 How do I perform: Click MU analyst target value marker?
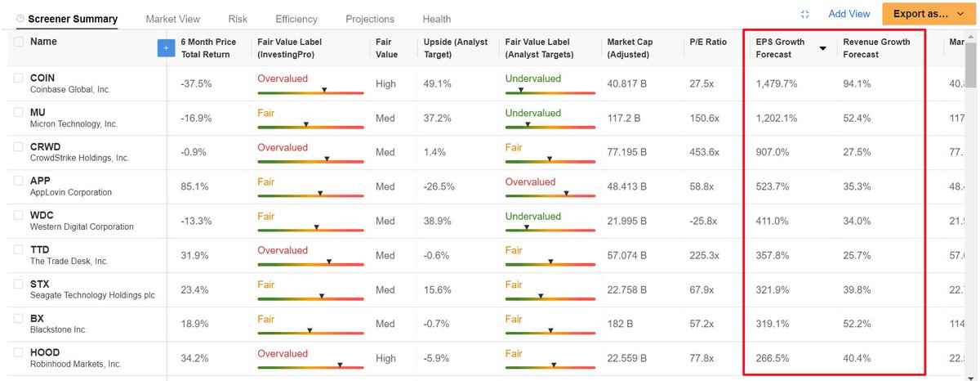[x=528, y=123]
